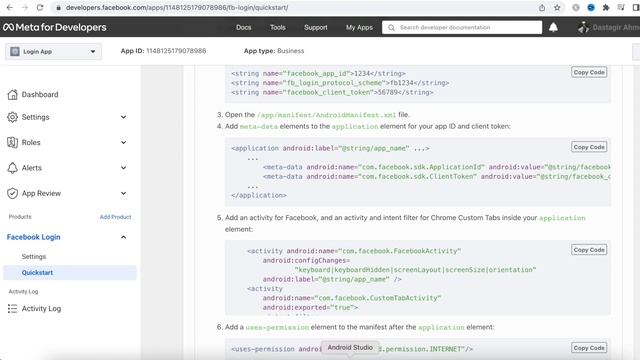Screen dimensions: 640x360
Task: Open the browser extensions puzzle icon
Action: [x=606, y=7]
